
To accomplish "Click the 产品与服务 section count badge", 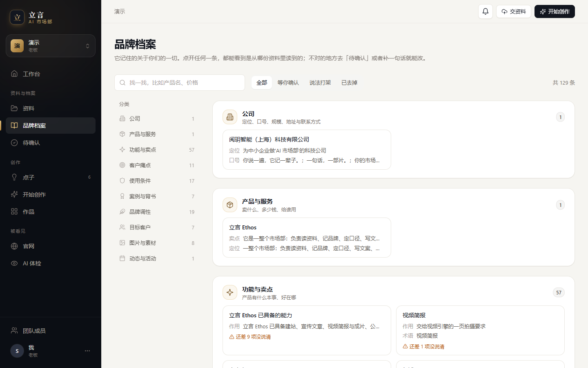I will coord(560,205).
